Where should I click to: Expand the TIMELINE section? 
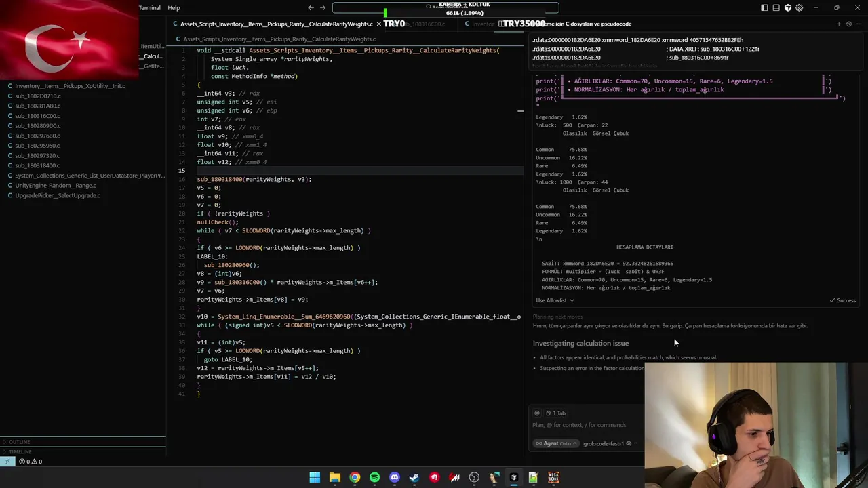tap(83, 451)
